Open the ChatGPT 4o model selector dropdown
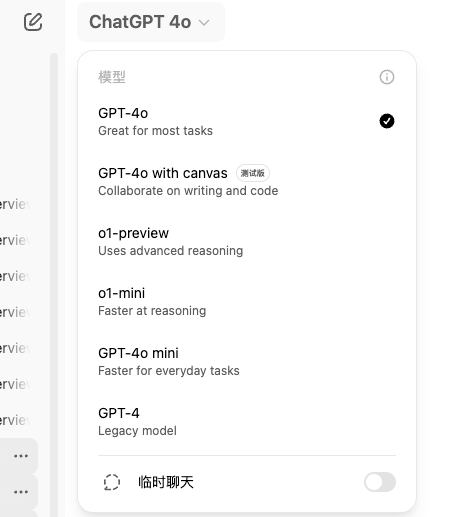This screenshot has width=460, height=517. click(x=151, y=22)
